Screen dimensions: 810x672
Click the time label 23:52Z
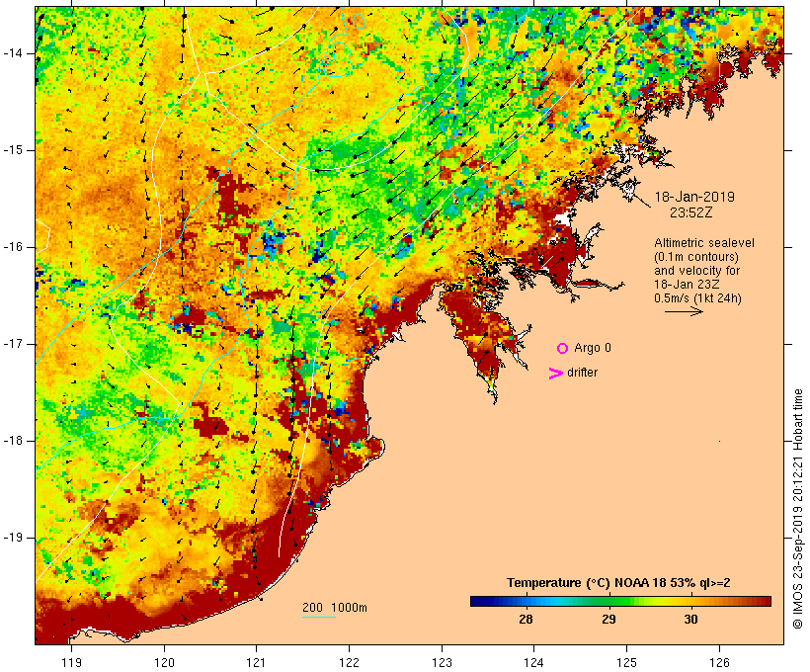pyautogui.click(x=691, y=212)
